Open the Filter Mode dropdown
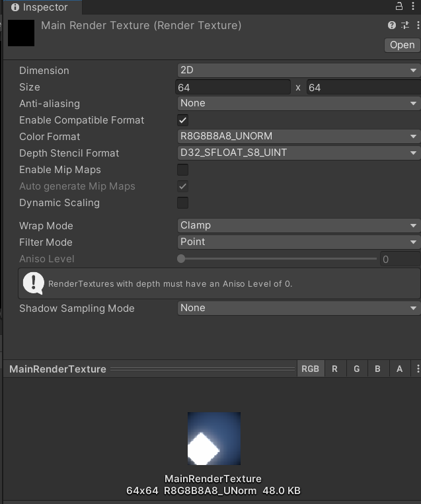Viewport: 421px width, 504px height. point(299,242)
